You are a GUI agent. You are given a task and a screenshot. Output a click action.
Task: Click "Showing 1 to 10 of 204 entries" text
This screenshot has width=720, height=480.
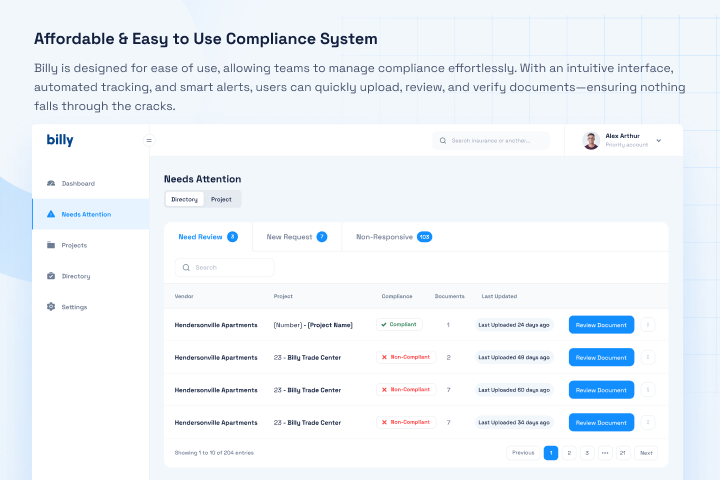[x=214, y=453]
